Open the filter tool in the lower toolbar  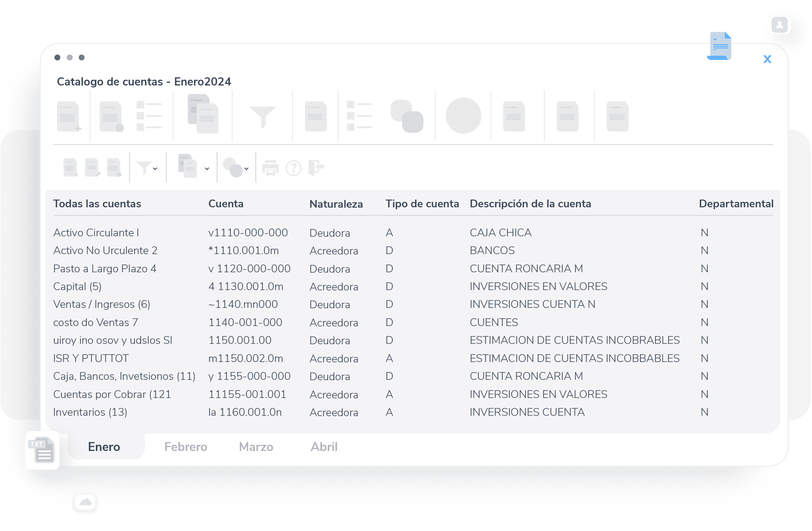[145, 167]
